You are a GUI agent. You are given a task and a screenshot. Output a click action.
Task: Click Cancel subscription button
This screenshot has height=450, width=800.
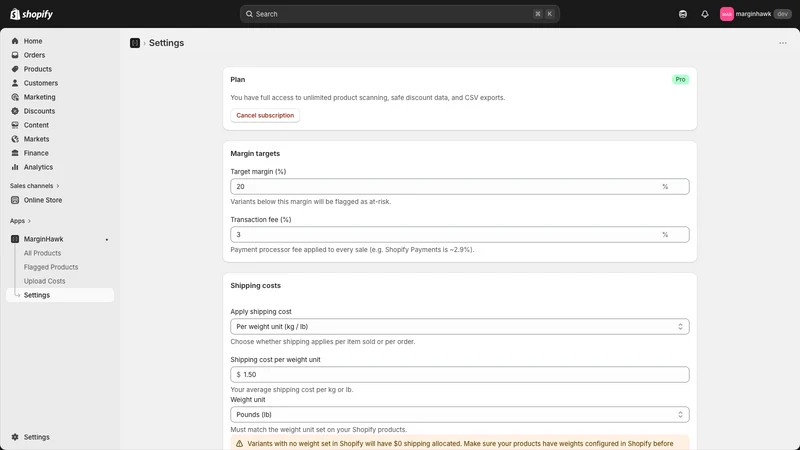(265, 115)
